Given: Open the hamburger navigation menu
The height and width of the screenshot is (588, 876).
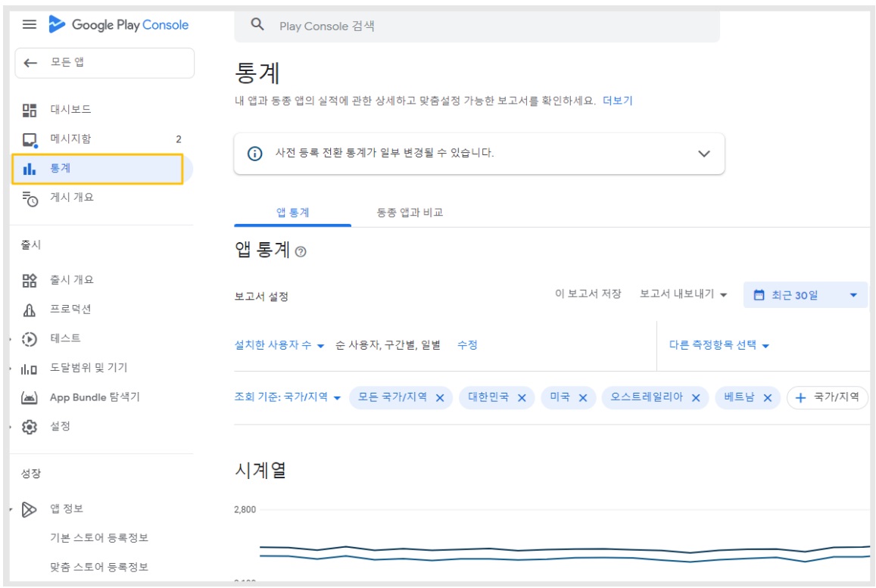Looking at the screenshot, I should click(29, 24).
